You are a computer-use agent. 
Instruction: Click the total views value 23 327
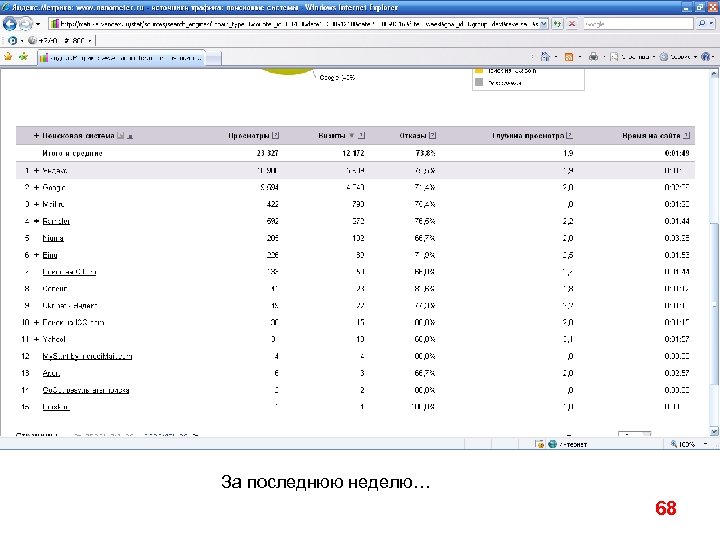[267, 153]
